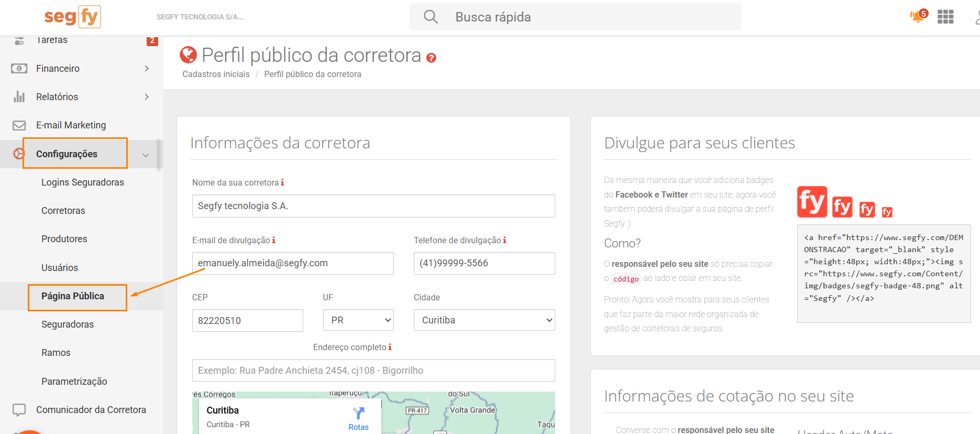Click the Financeiro money icon
This screenshot has width=980, height=434.
(19, 69)
